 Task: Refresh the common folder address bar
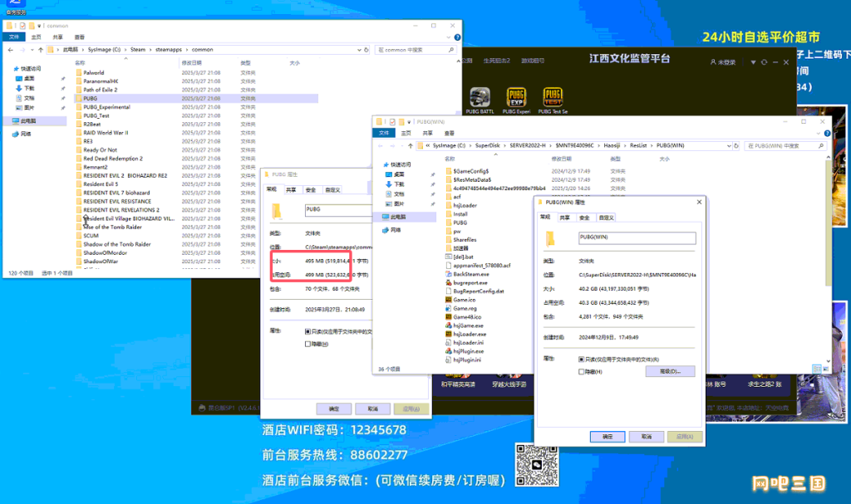tap(366, 50)
